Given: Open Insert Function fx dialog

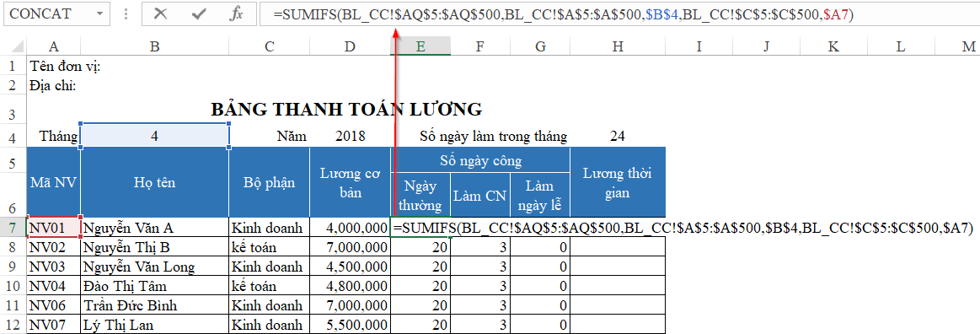Looking at the screenshot, I should [236, 13].
